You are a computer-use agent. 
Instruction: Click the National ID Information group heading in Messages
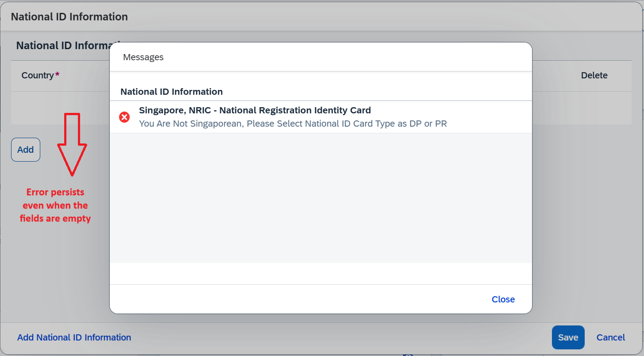tap(172, 92)
